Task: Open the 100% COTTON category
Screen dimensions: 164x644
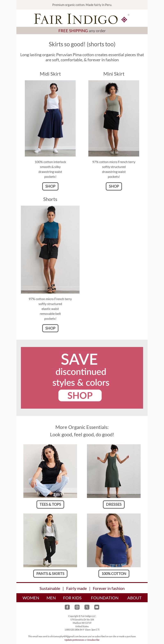Action: pos(114,574)
